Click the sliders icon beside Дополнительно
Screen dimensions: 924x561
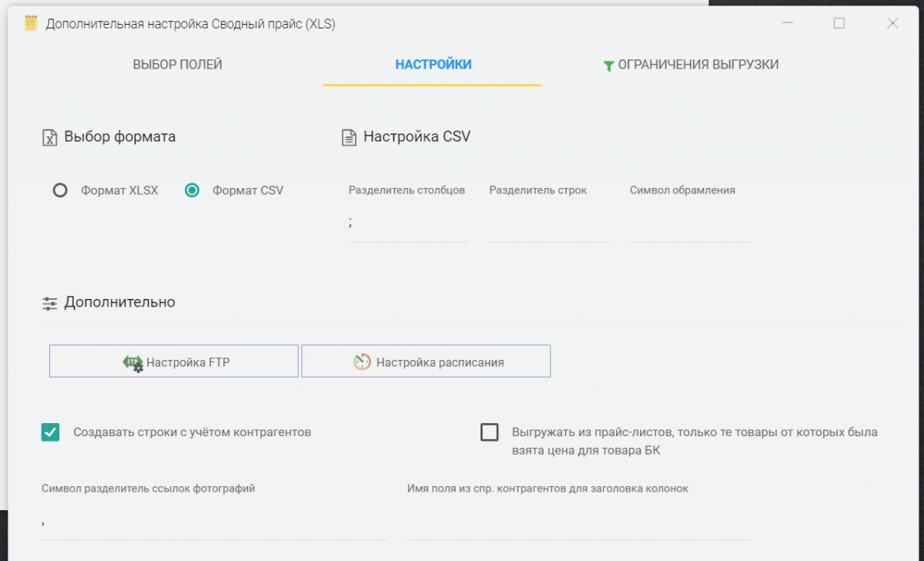(x=49, y=303)
